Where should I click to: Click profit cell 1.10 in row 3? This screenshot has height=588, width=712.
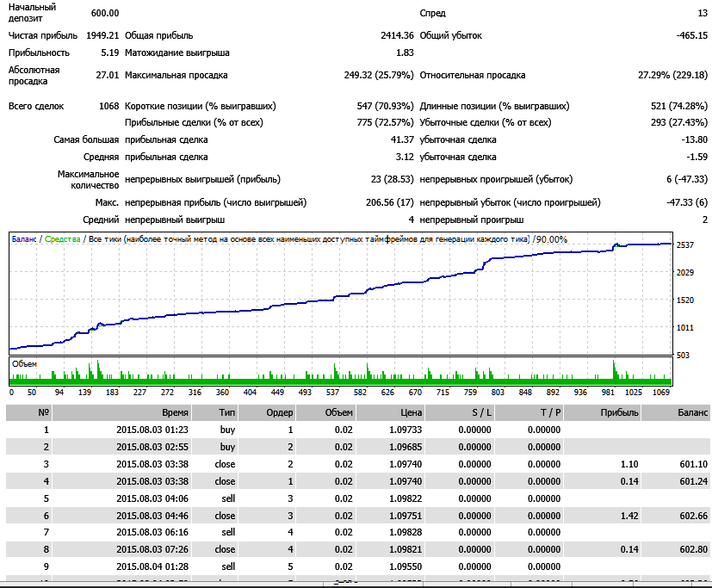click(629, 465)
